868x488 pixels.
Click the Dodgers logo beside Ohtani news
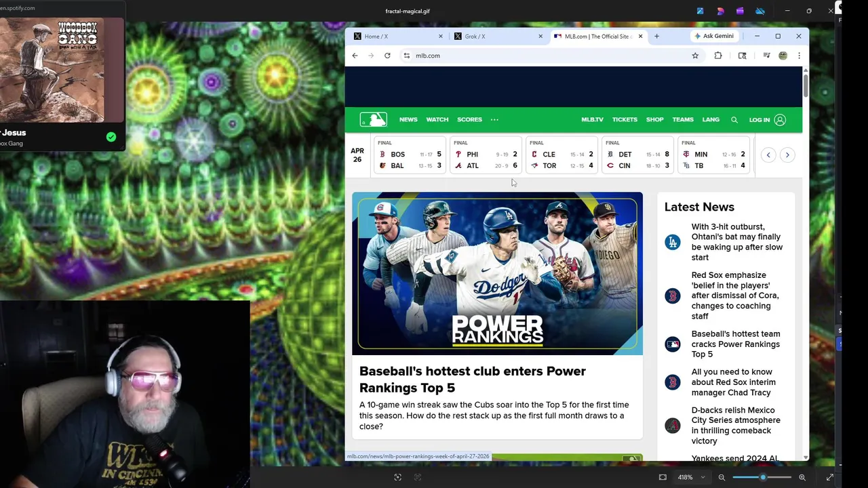pyautogui.click(x=672, y=242)
